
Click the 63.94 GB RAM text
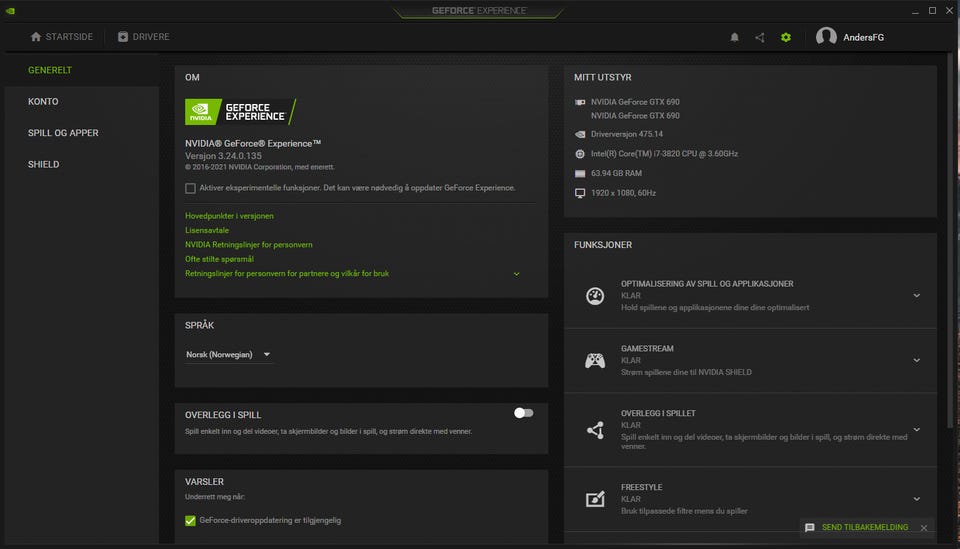click(616, 173)
